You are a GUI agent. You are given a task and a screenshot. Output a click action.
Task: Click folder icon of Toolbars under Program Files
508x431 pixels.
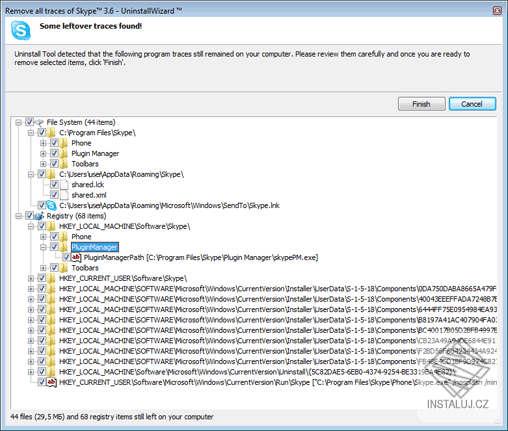click(x=64, y=164)
